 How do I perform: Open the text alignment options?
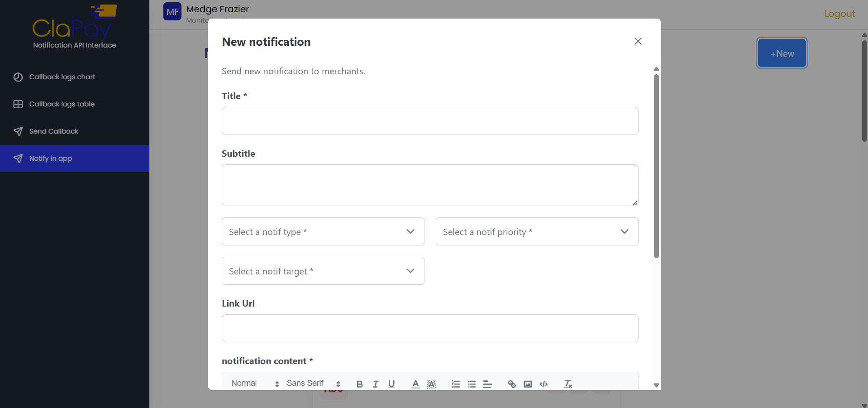(487, 384)
